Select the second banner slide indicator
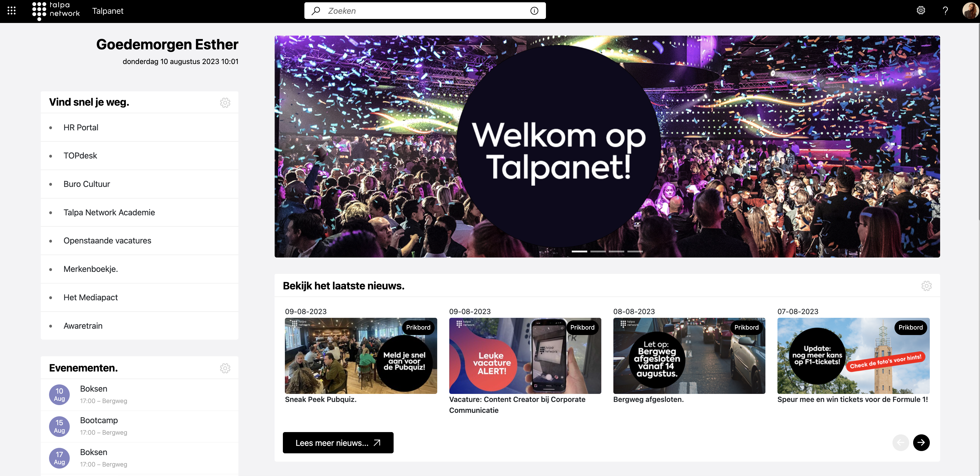 (x=598, y=251)
